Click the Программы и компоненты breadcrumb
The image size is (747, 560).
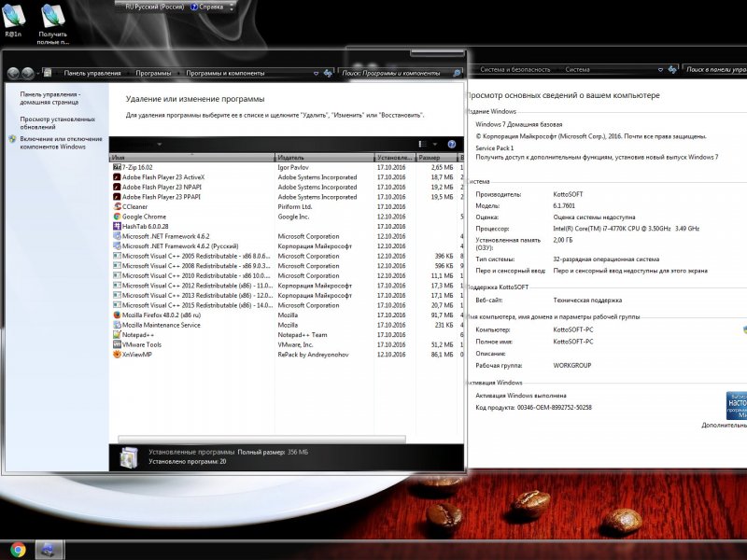coord(225,74)
